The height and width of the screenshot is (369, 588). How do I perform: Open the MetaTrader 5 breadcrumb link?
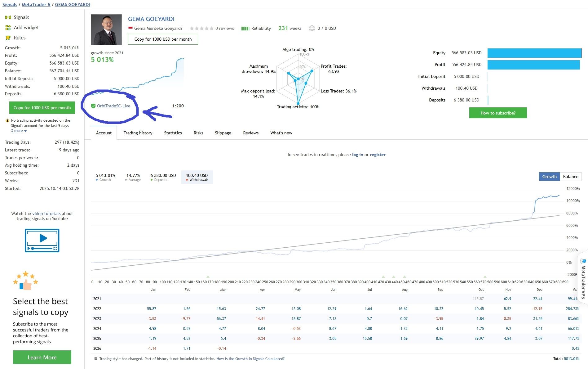36,5
